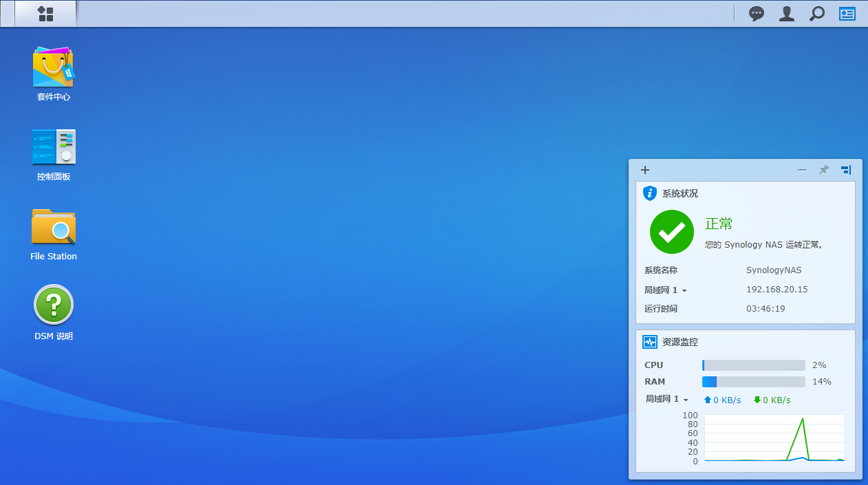Click the Resource Monitor (资源监控) icon
This screenshot has width=868, height=485.
click(x=649, y=342)
